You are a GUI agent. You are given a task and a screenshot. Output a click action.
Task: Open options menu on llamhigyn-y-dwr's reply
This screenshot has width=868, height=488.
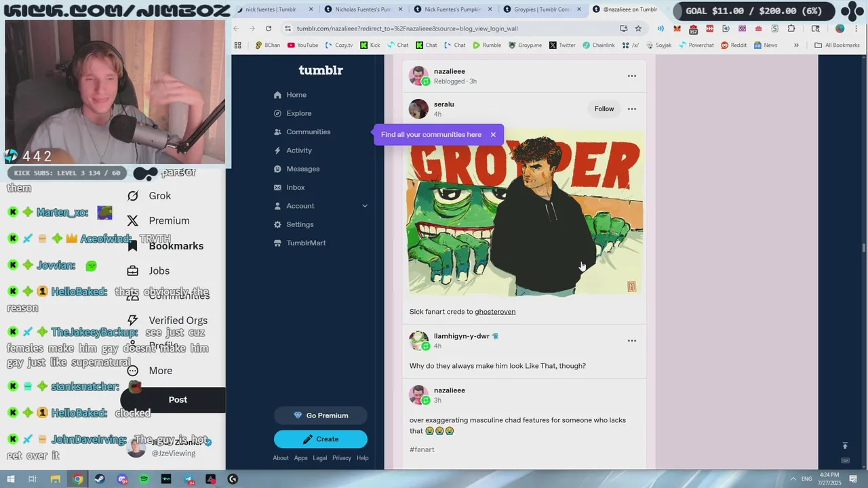tap(632, 341)
